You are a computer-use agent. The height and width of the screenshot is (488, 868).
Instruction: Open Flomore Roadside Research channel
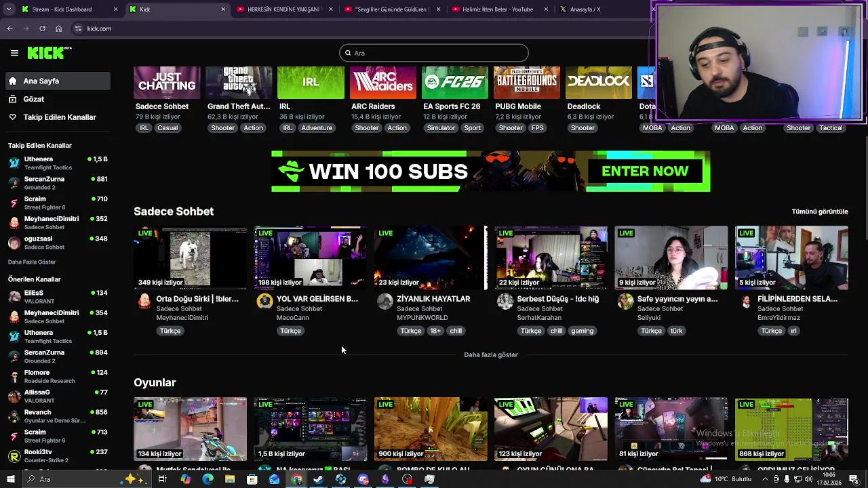click(x=58, y=376)
